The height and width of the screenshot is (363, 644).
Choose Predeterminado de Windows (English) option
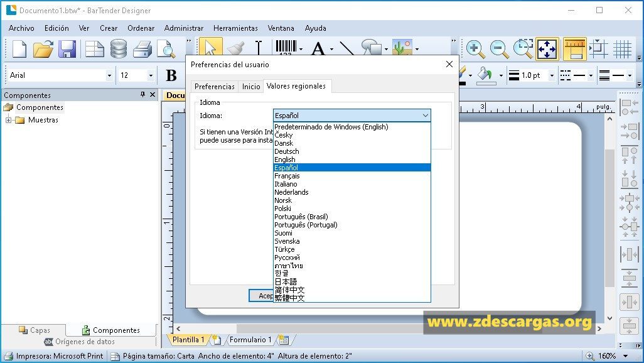pyautogui.click(x=352, y=127)
